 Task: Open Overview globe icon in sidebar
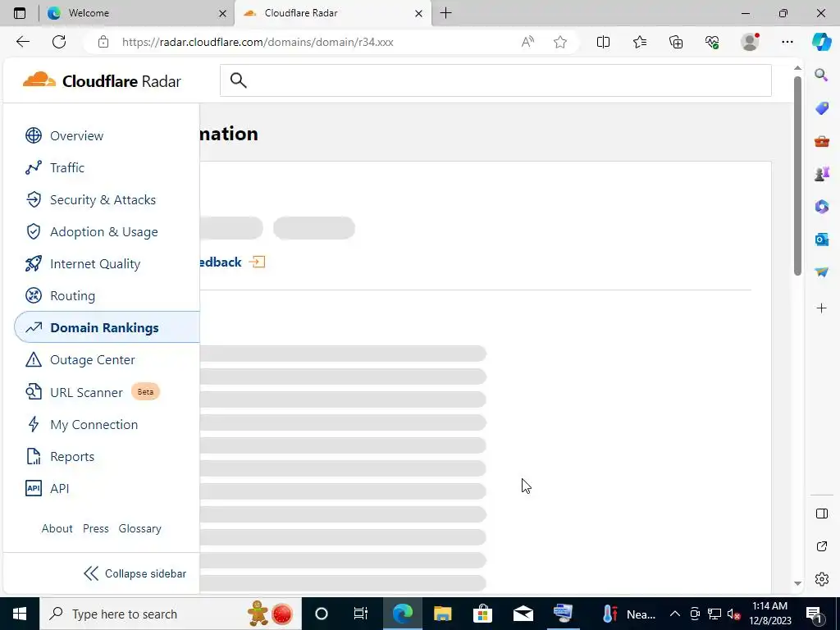click(x=33, y=135)
